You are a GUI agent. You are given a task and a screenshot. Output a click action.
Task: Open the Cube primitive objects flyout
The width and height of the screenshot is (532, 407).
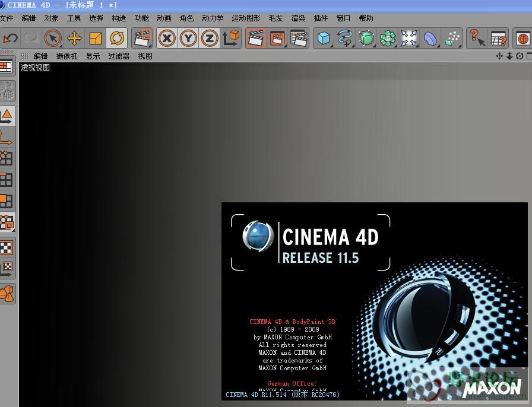click(324, 38)
